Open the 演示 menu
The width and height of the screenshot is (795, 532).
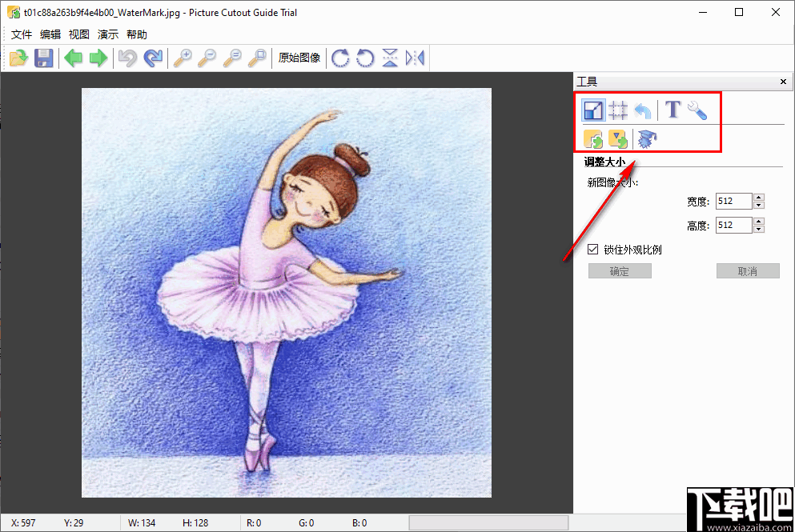coord(108,34)
